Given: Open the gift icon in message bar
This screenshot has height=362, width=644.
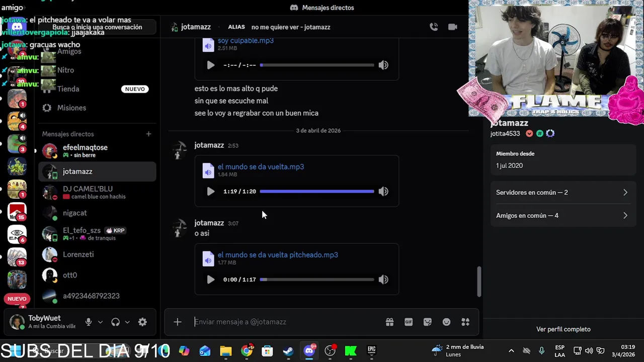Looking at the screenshot, I should [389, 322].
